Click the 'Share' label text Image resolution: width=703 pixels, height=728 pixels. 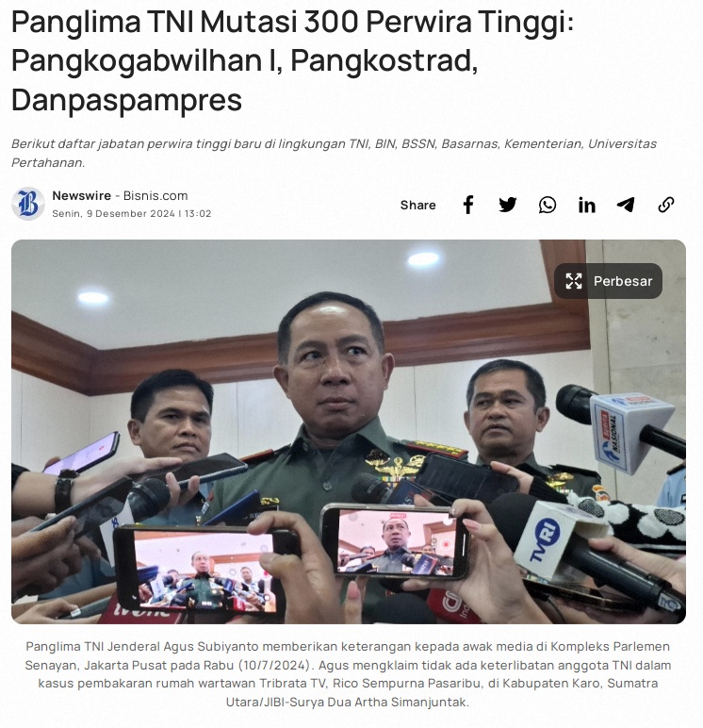click(x=417, y=206)
